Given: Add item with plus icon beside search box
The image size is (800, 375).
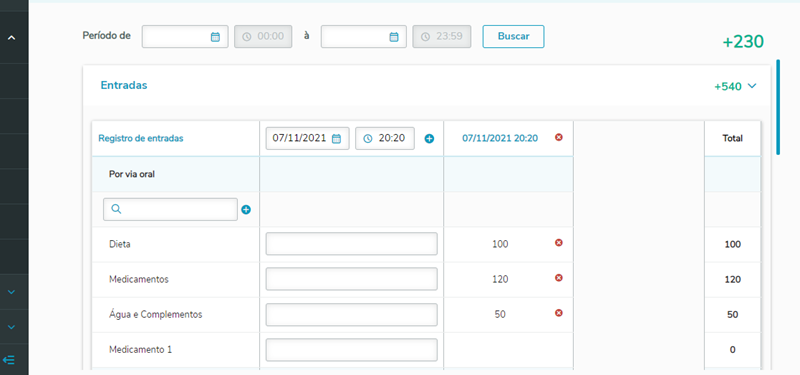Looking at the screenshot, I should click(246, 209).
